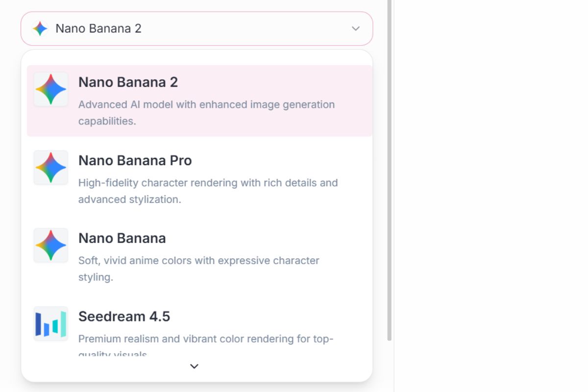Click the 'High-fidelity character rendering' description
The height and width of the screenshot is (392, 588).
pyautogui.click(x=208, y=191)
